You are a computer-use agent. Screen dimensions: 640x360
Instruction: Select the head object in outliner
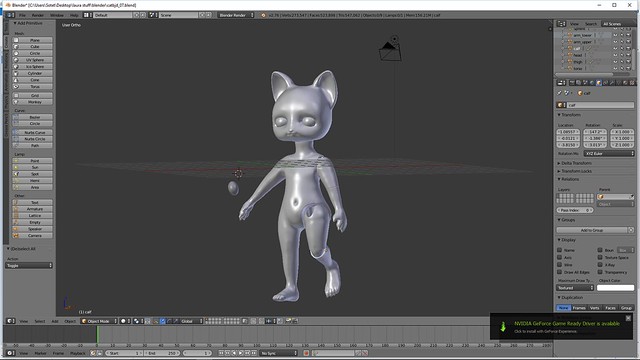[x=578, y=55]
